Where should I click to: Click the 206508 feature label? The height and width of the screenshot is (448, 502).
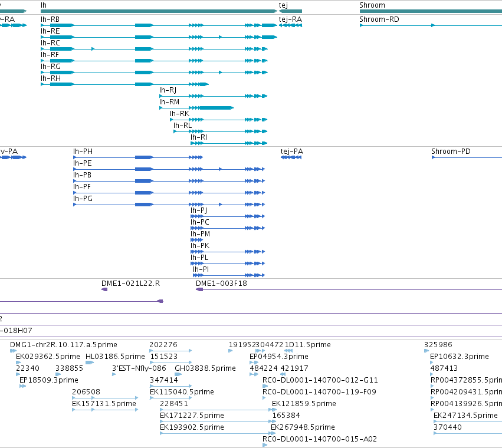(86, 392)
